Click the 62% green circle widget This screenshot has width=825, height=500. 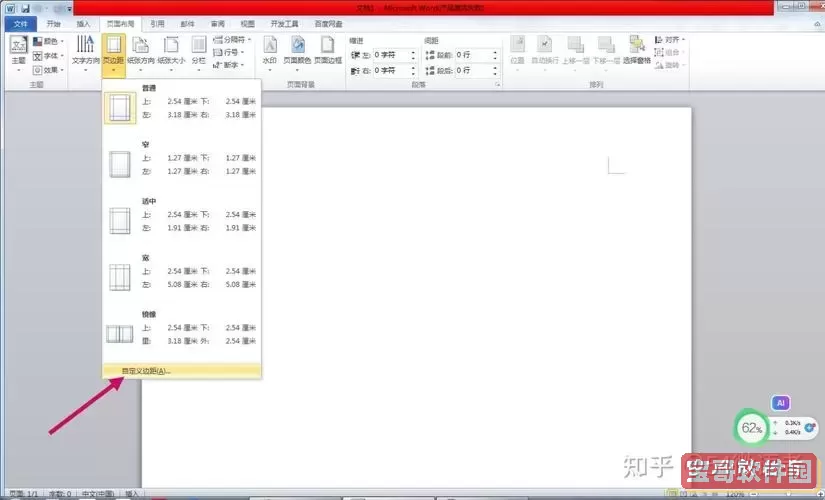751,428
